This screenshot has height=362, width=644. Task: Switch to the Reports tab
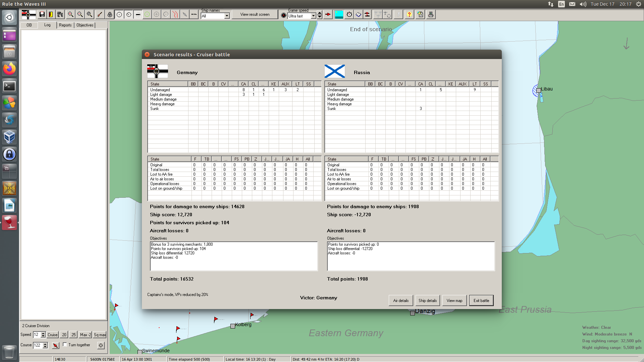click(65, 25)
